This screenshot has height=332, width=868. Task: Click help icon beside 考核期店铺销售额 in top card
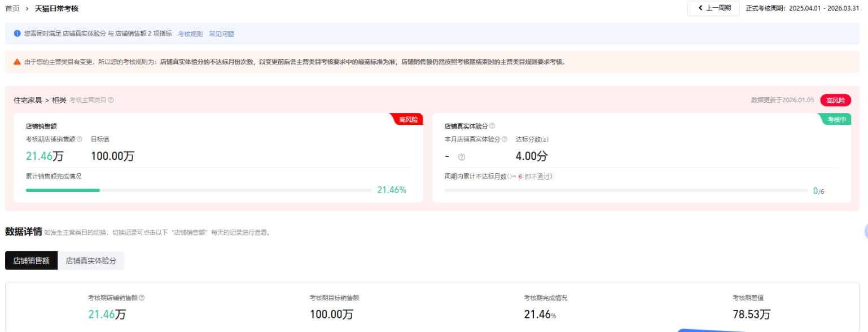(80, 139)
